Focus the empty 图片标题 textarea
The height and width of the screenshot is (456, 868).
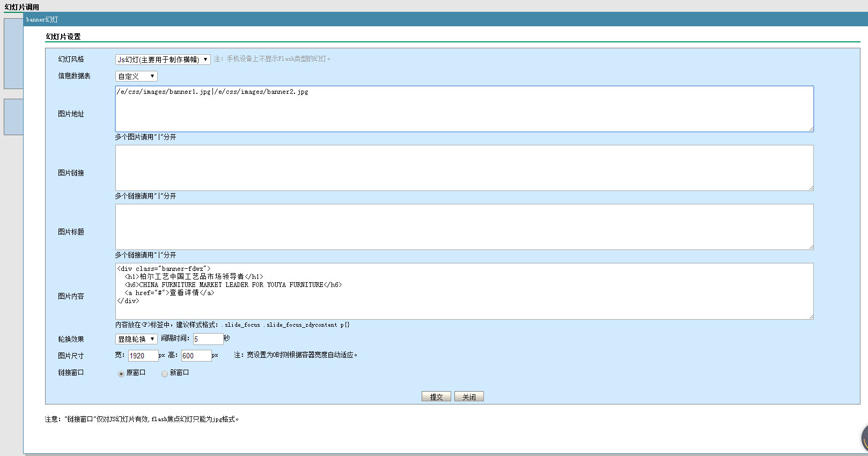pos(464,227)
